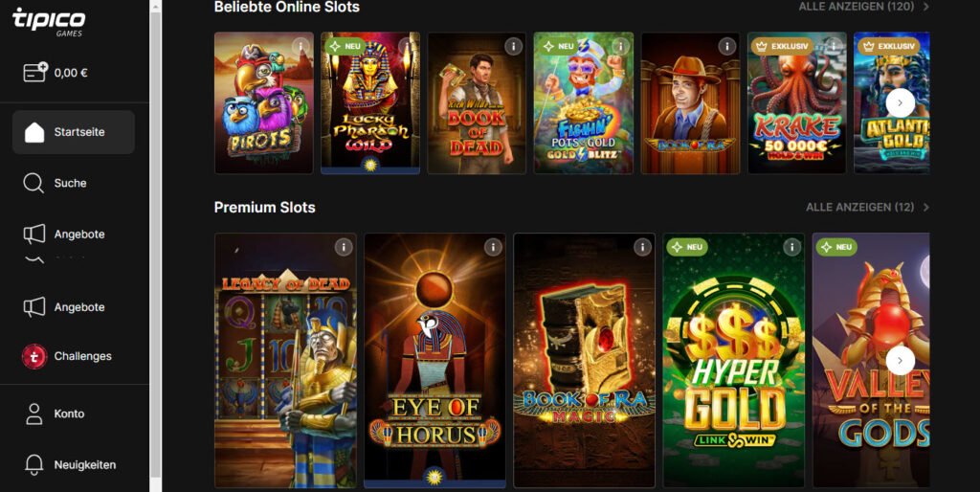
Task: Show info for Legacy of Dead
Action: tap(344, 247)
